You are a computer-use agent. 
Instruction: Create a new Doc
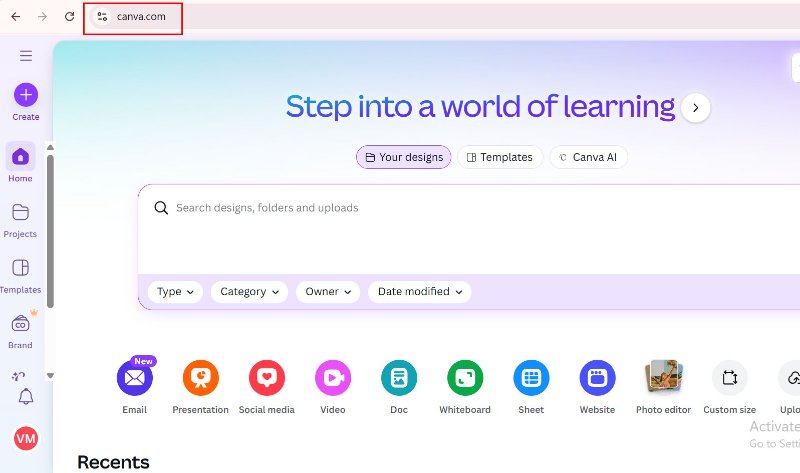399,386
